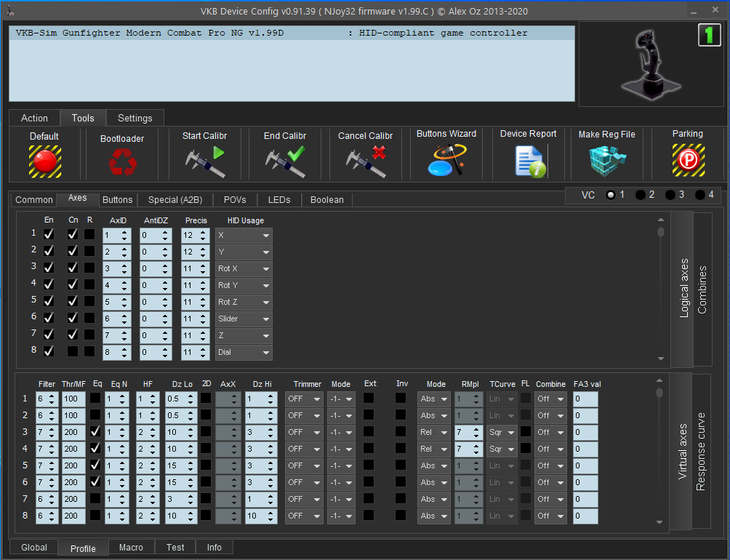Open the Boolean tab
This screenshot has width=730, height=560.
click(x=326, y=200)
